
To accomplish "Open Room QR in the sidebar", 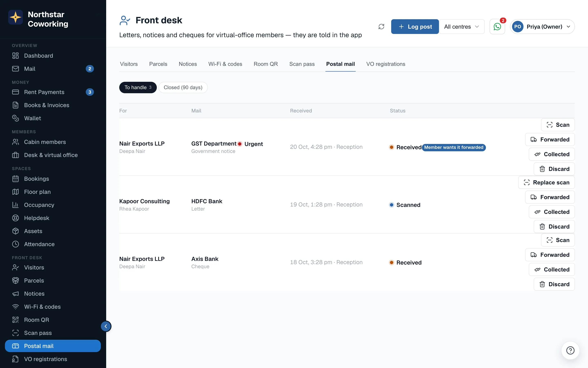I will tap(53, 320).
